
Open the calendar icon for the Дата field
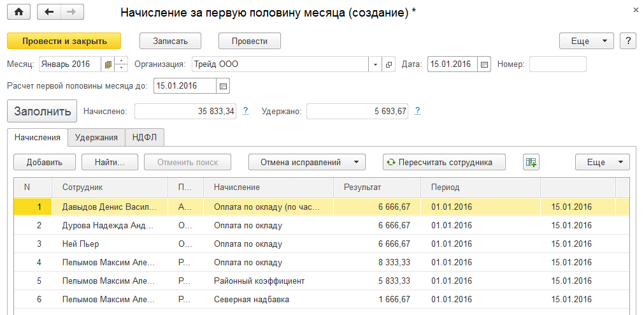[x=485, y=64]
